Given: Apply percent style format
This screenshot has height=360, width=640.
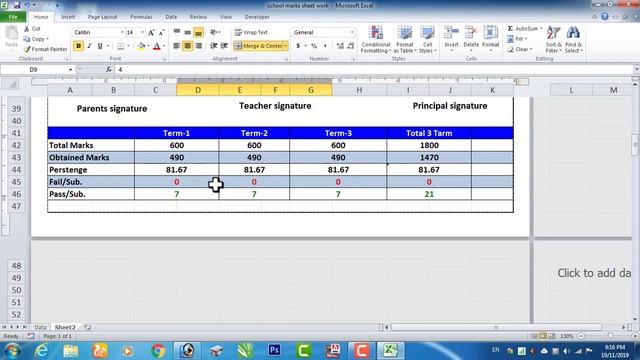Looking at the screenshot, I should (x=314, y=46).
